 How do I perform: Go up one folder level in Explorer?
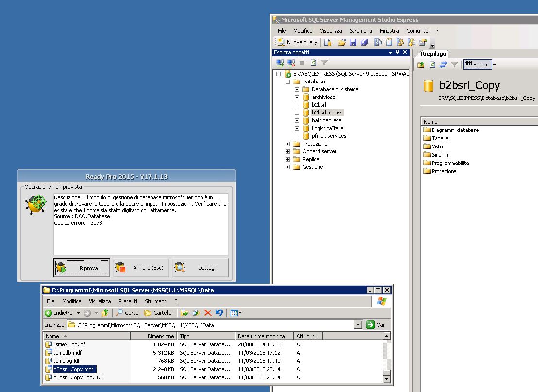(x=105, y=313)
